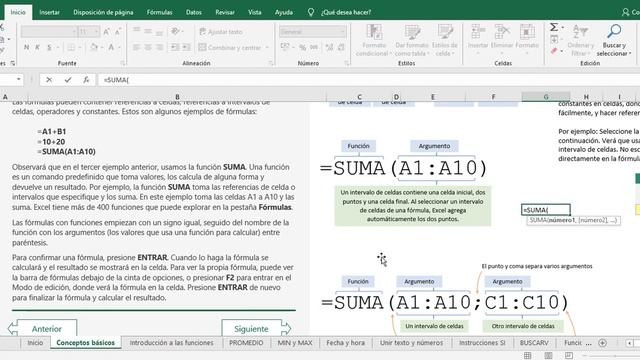The width and height of the screenshot is (640, 360).
Task: Switch to the Insertar ribbon tab
Action: click(49, 12)
